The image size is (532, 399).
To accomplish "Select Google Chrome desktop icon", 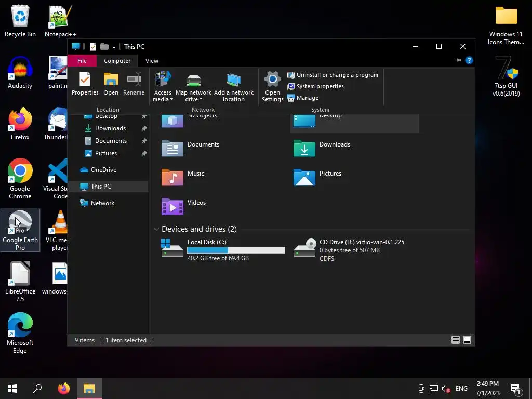I will (x=20, y=179).
